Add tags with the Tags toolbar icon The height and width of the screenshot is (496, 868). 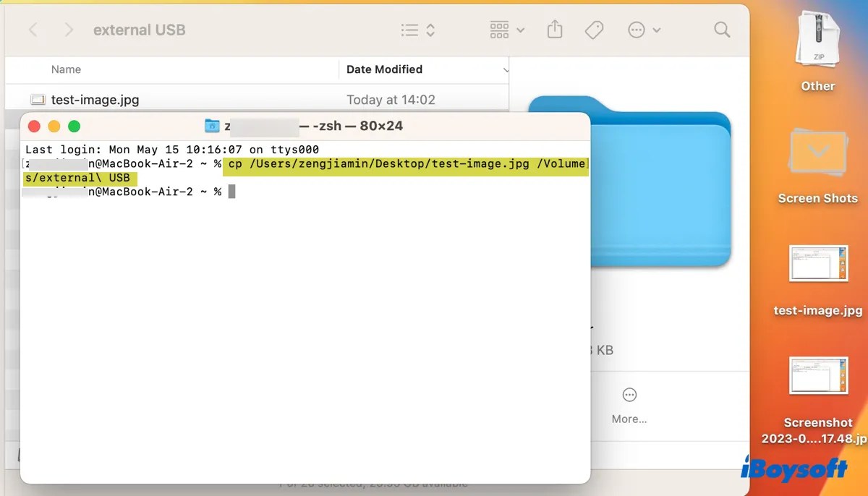point(595,30)
